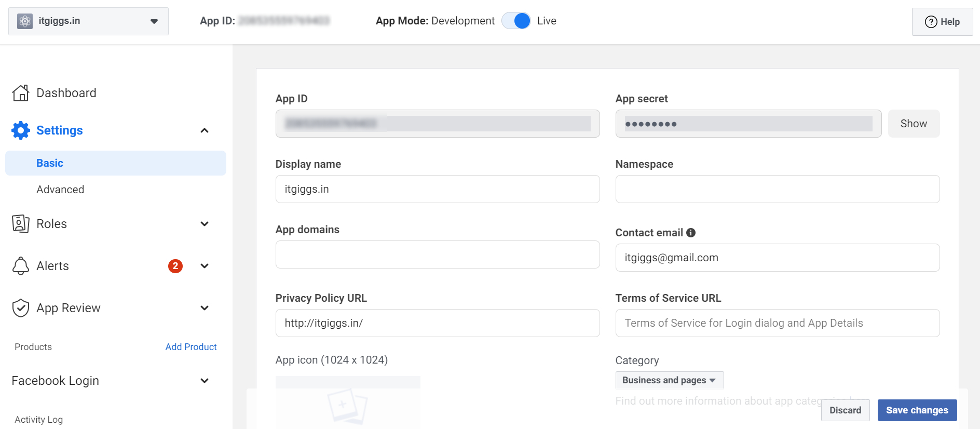Click the Roles badge icon
This screenshot has width=980, height=429.
[x=21, y=224]
